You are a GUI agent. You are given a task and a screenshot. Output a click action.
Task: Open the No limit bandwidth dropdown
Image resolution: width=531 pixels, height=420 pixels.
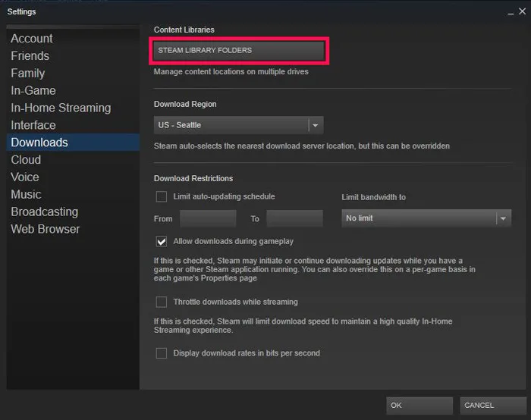point(426,218)
